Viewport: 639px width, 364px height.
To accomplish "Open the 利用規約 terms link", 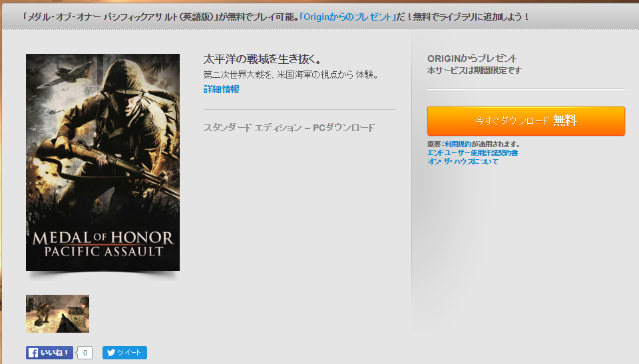I will point(458,144).
